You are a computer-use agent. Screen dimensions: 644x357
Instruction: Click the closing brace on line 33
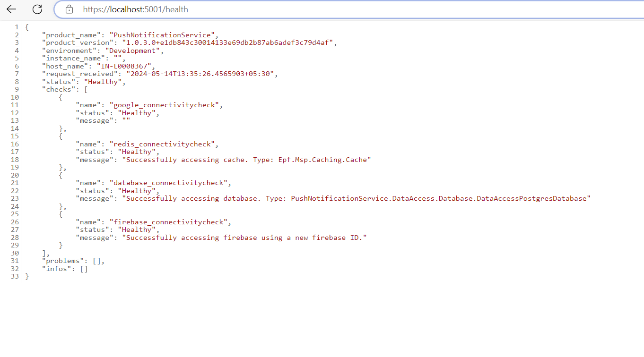[27, 276]
